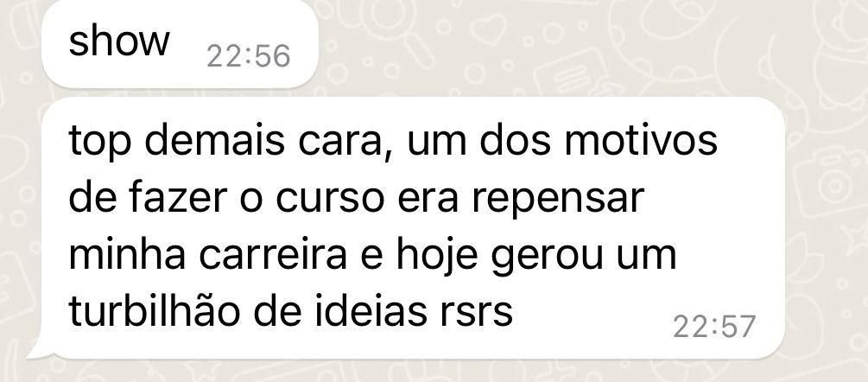The height and width of the screenshot is (382, 868).
Task: Click the word "demais" in the message
Action: [x=214, y=140]
